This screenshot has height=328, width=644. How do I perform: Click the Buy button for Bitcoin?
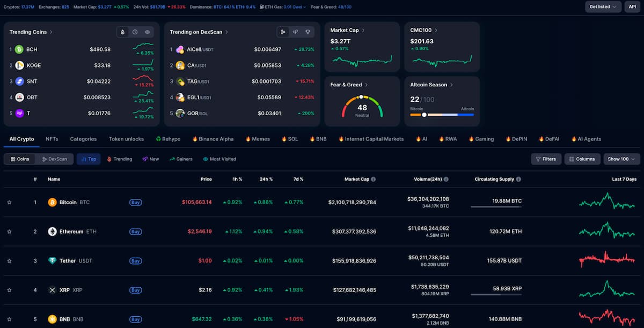136,203
